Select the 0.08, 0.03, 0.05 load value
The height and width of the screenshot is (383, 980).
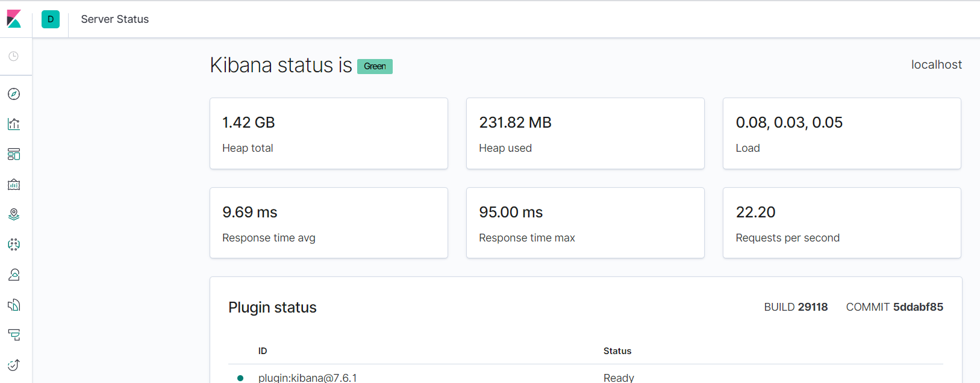[x=789, y=122]
